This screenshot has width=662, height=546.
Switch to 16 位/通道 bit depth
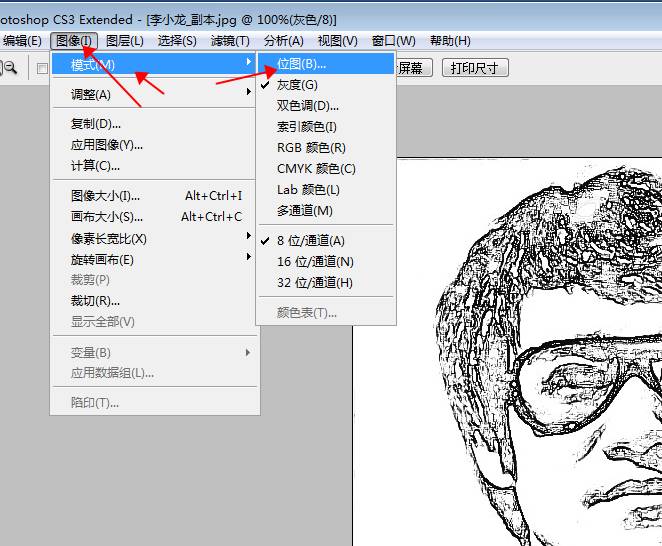coord(315,261)
